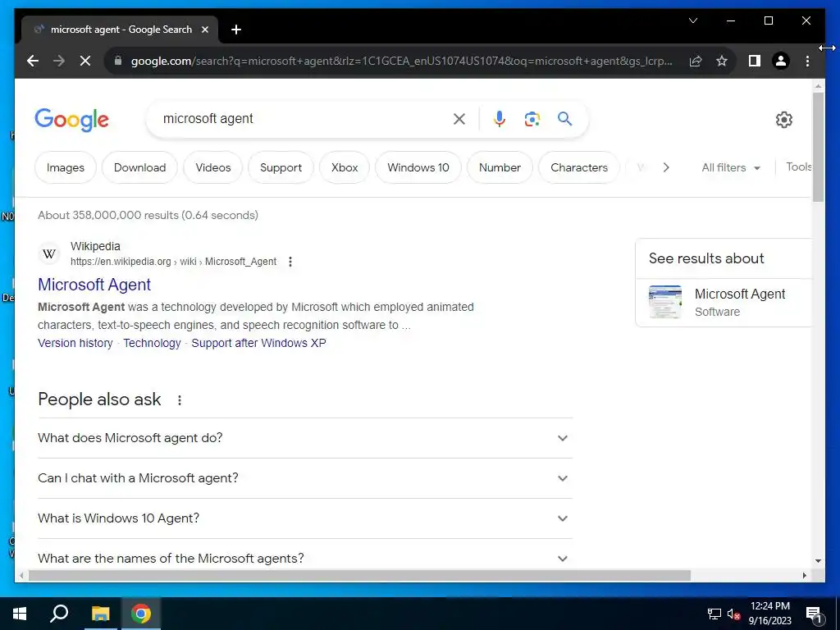The image size is (840, 630).
Task: Click the address bar URL
Action: point(401,61)
